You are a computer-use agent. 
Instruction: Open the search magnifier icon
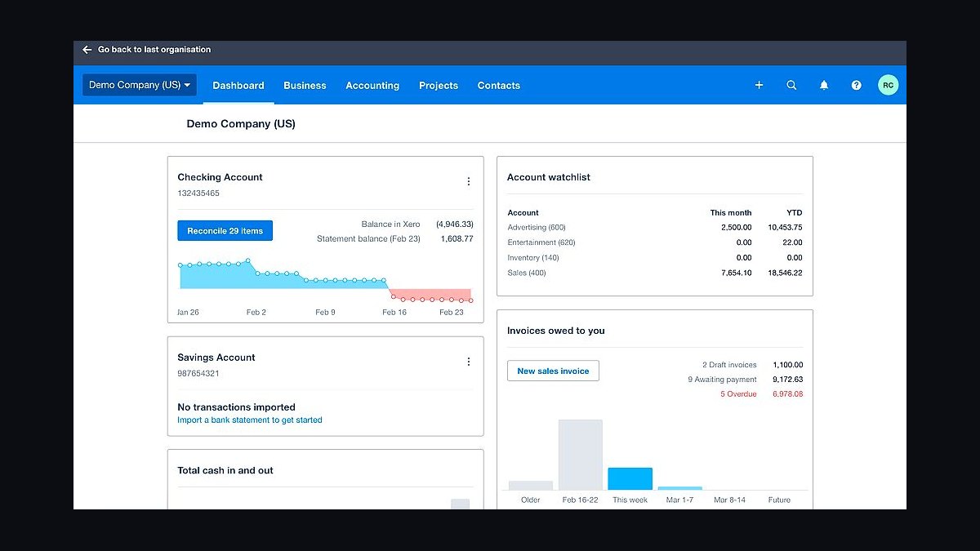click(x=791, y=85)
